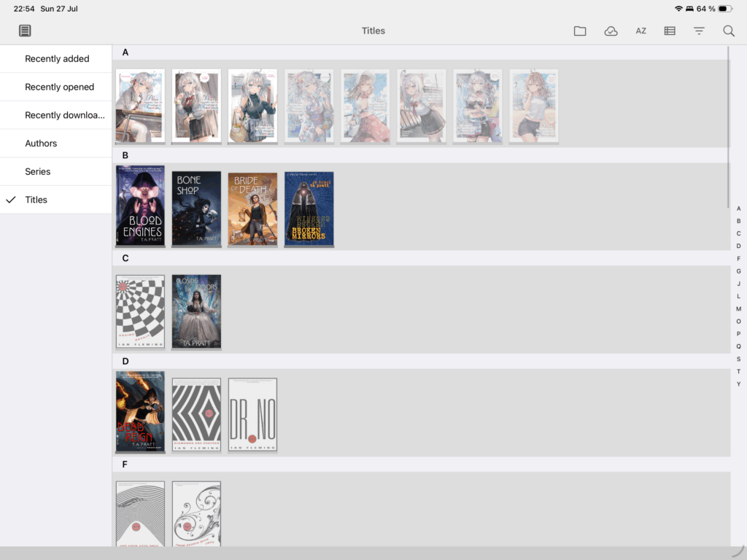Screen dimensions: 747x560
Task: Open Casino Royale checkered cover
Action: (x=140, y=311)
